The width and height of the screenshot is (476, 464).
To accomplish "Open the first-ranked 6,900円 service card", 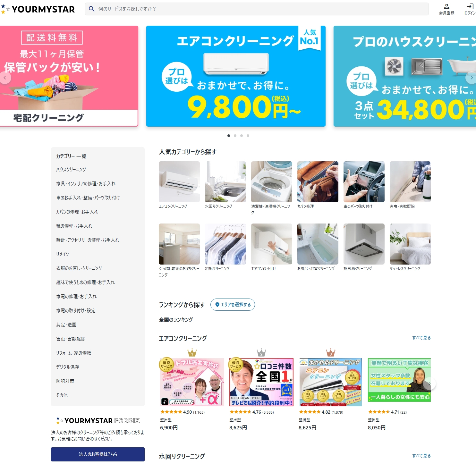I will [x=192, y=394].
